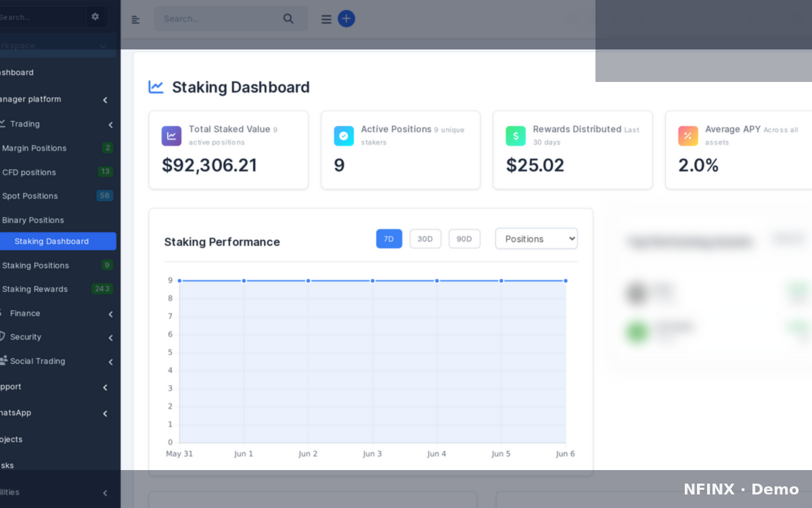
Task: Click Total Staked Value purple icon
Action: (172, 136)
